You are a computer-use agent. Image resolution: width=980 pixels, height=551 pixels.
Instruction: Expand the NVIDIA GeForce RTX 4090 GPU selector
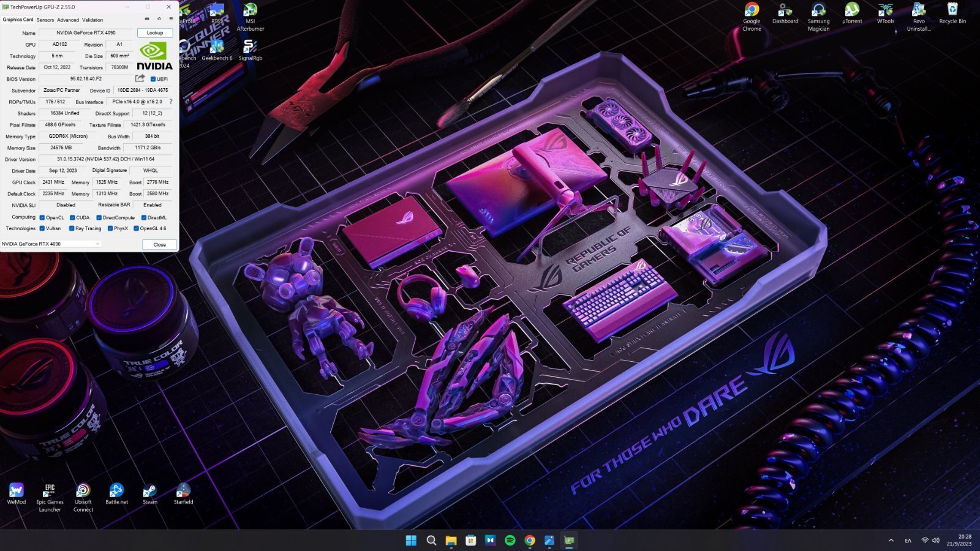point(51,244)
